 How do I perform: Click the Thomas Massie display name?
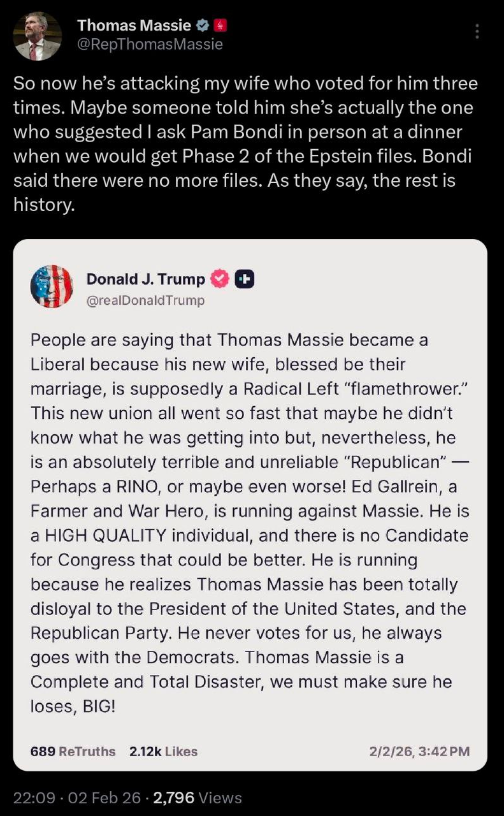pyautogui.click(x=134, y=25)
